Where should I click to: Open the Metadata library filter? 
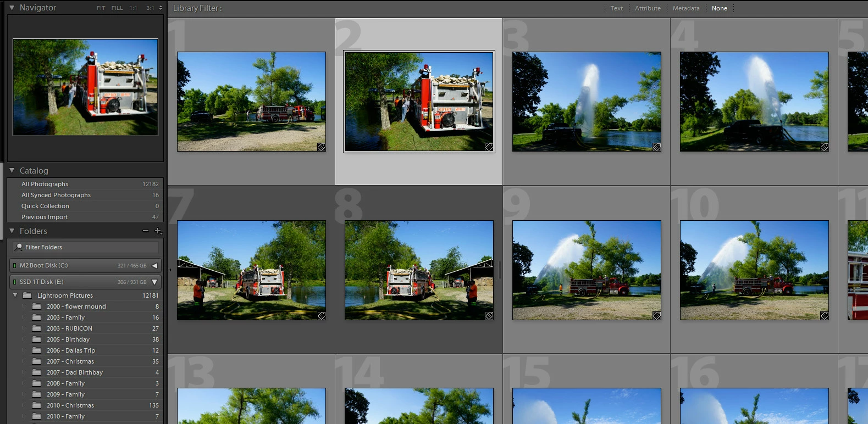click(x=686, y=8)
